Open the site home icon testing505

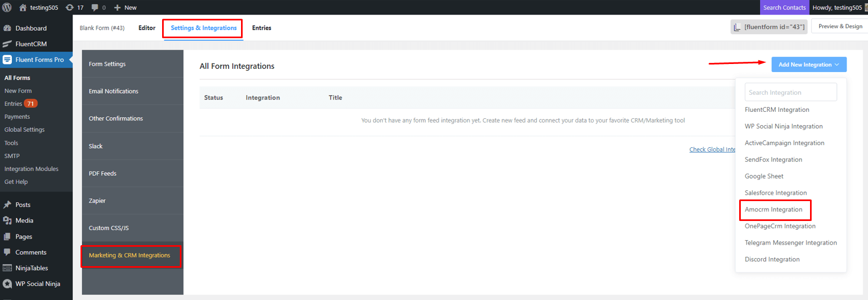coord(23,8)
